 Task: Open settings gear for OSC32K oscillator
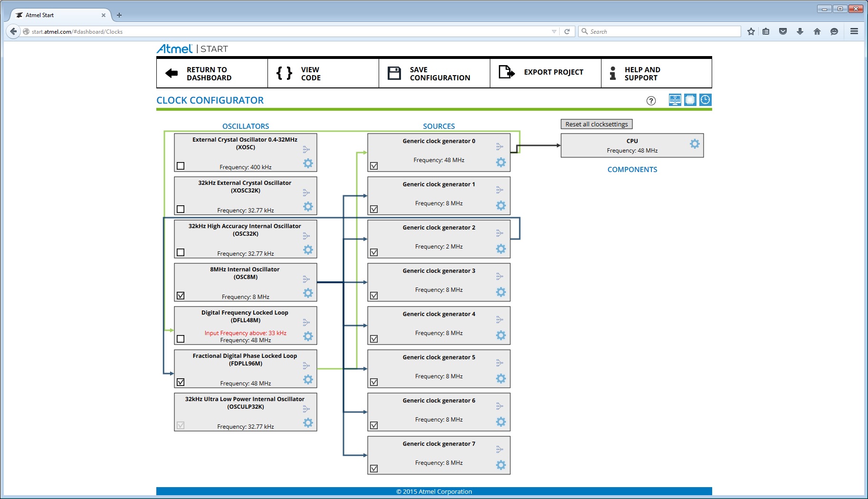point(308,250)
